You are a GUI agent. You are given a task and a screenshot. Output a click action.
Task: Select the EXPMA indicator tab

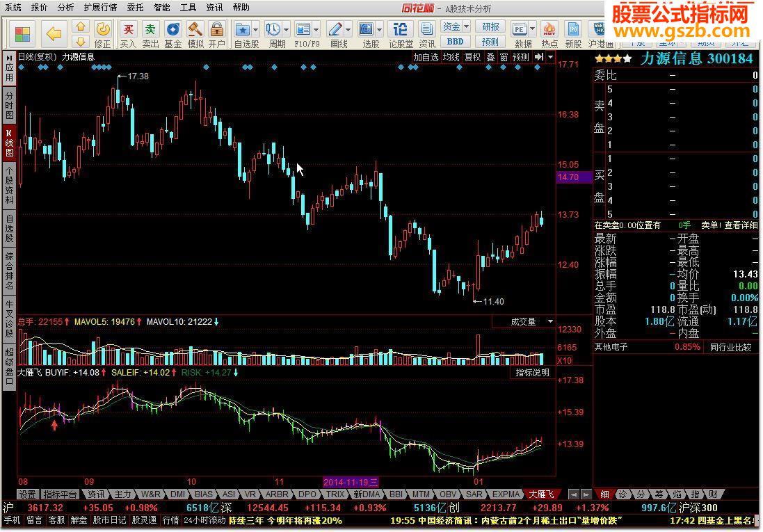tap(506, 494)
